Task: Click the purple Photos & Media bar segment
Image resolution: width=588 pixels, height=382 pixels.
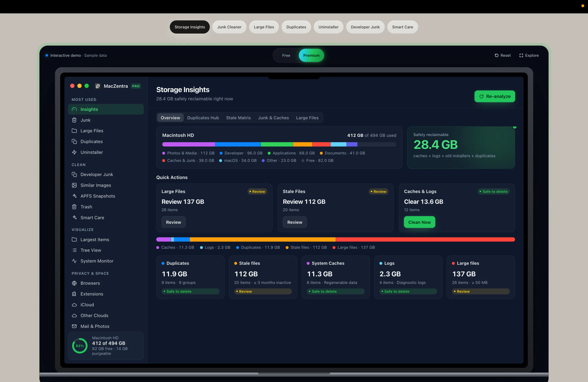Action: pyautogui.click(x=189, y=144)
